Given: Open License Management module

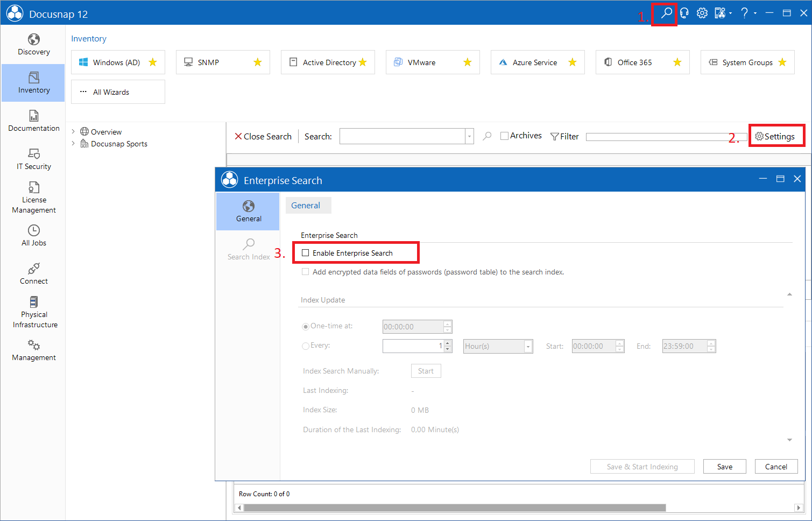Looking at the screenshot, I should [33, 198].
